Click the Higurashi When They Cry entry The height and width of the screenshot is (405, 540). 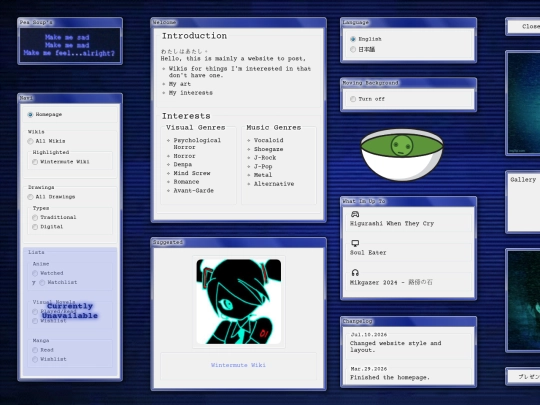click(392, 224)
